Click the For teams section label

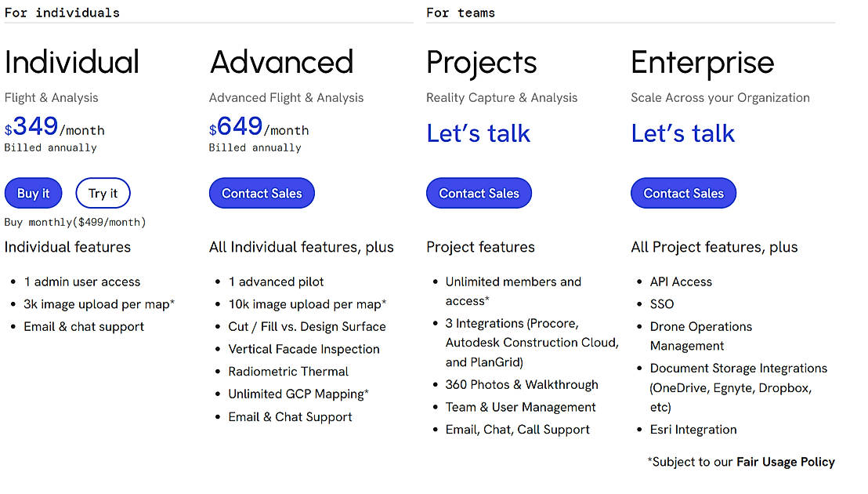[461, 13]
